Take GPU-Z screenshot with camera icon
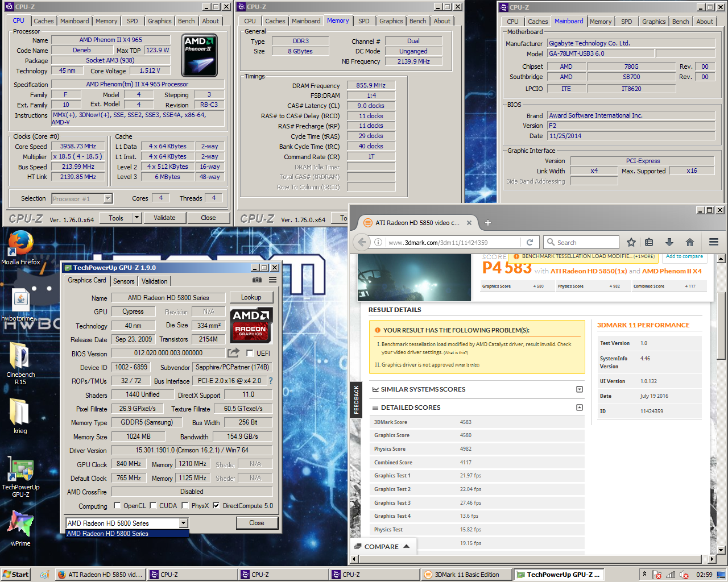The image size is (728, 582). click(257, 280)
